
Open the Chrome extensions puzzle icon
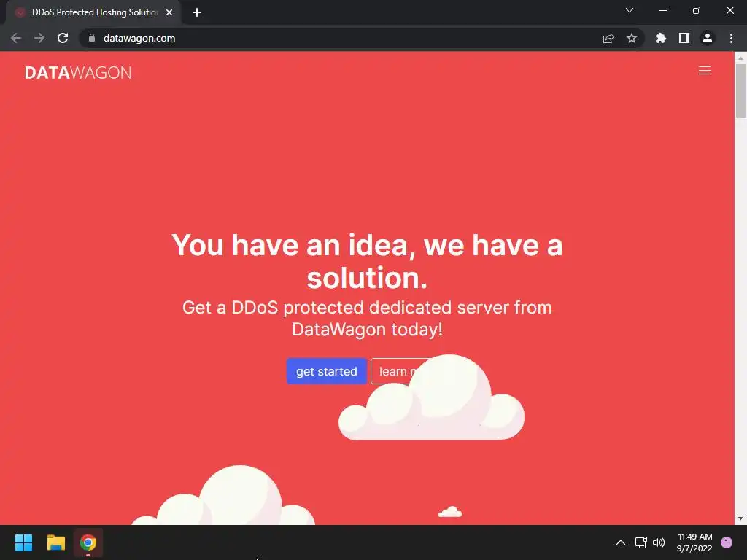(660, 38)
